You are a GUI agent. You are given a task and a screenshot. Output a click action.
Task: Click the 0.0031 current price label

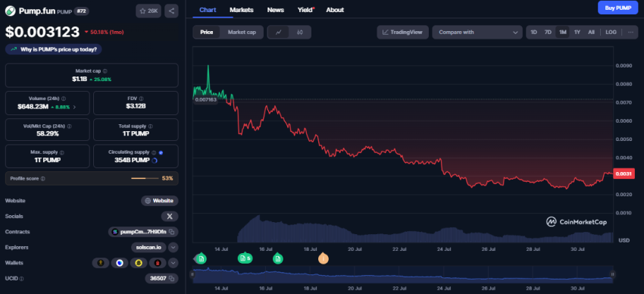pos(624,174)
